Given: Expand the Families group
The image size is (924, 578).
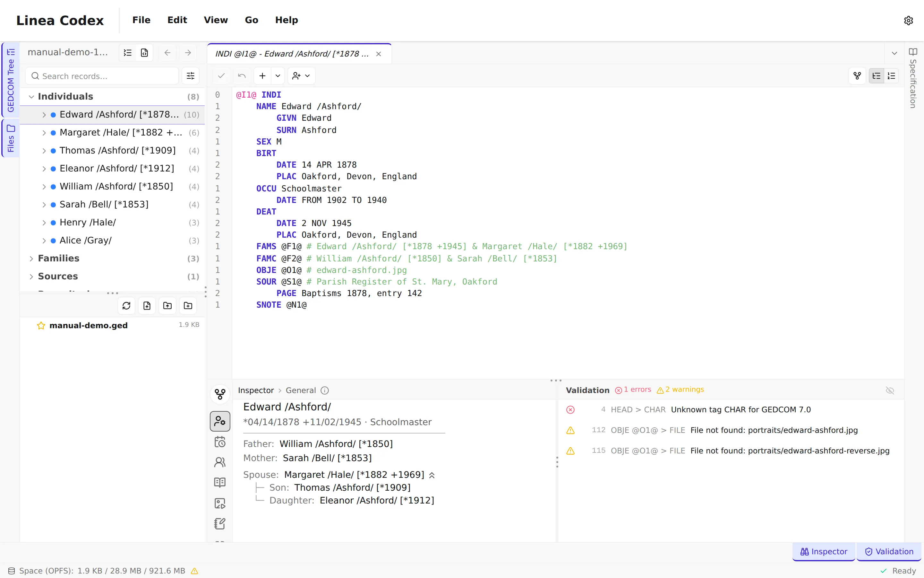Looking at the screenshot, I should (x=31, y=259).
